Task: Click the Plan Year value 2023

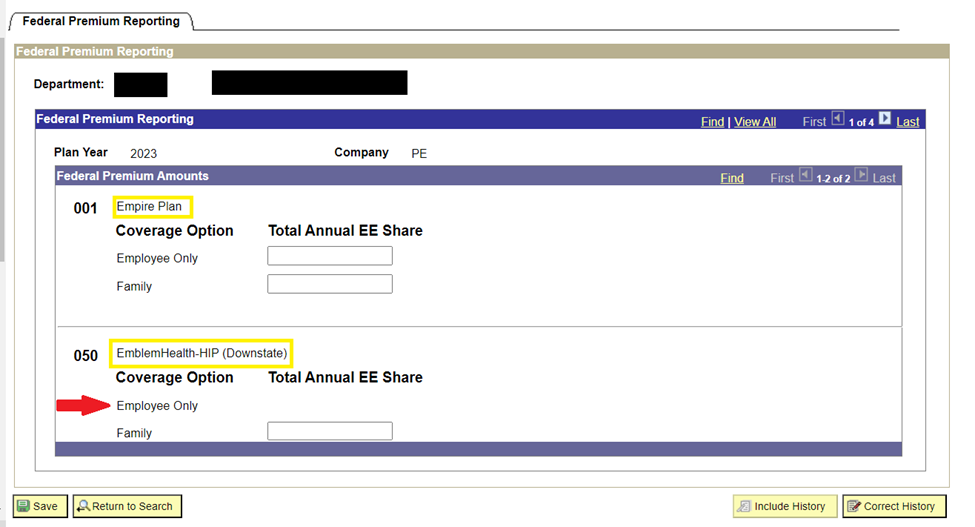Action: [x=143, y=154]
